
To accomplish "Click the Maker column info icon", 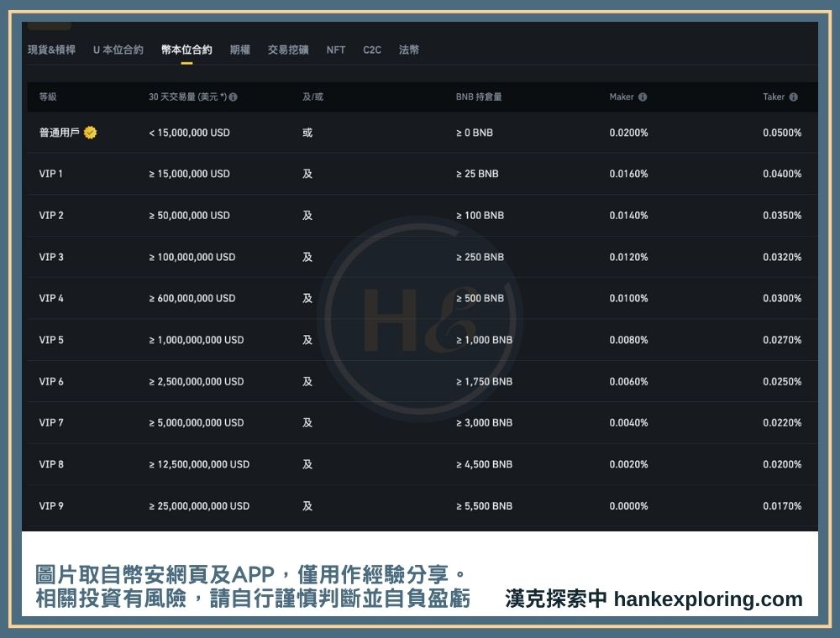I will pyautogui.click(x=643, y=97).
